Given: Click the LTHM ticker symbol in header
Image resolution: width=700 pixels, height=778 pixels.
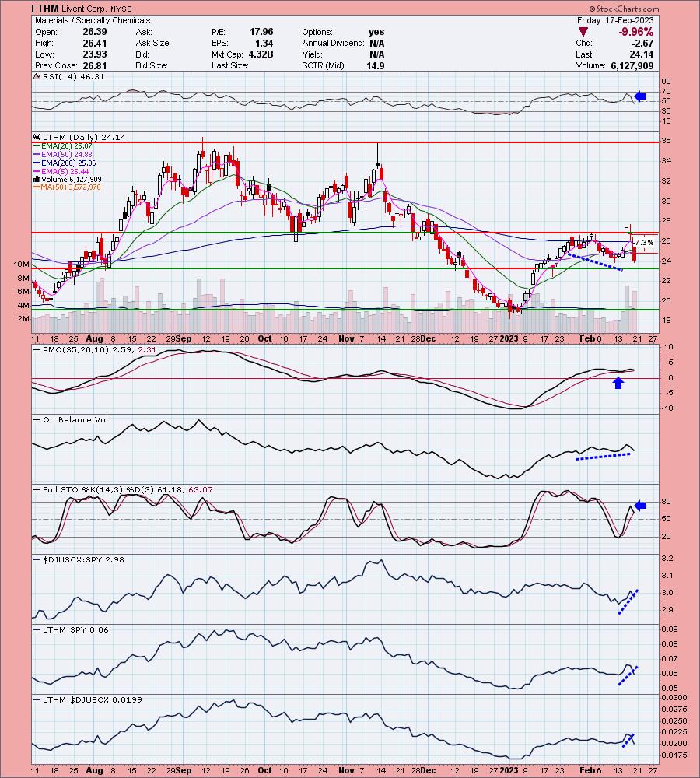Looking at the screenshot, I should (44, 9).
